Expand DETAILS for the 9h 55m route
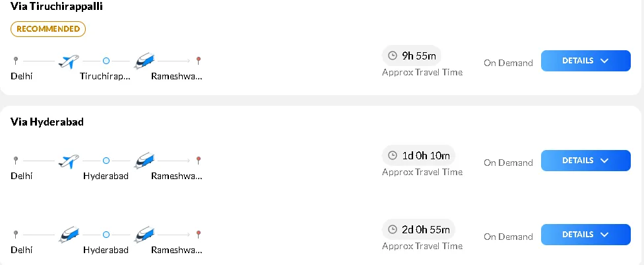This screenshot has width=644, height=265. [x=586, y=61]
